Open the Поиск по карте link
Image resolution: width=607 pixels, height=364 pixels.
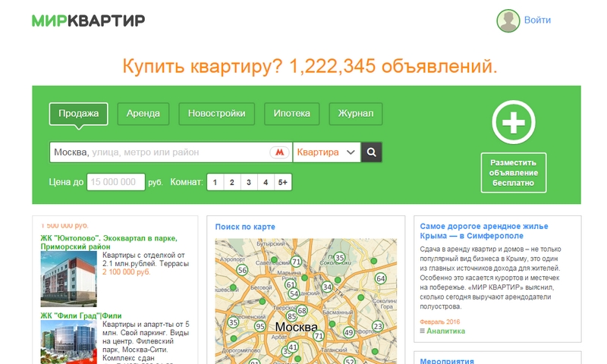click(244, 227)
